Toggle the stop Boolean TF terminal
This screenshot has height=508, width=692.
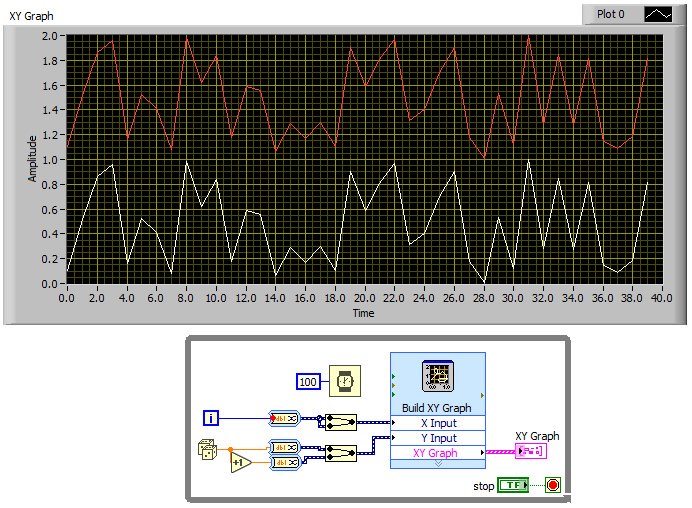click(x=513, y=486)
